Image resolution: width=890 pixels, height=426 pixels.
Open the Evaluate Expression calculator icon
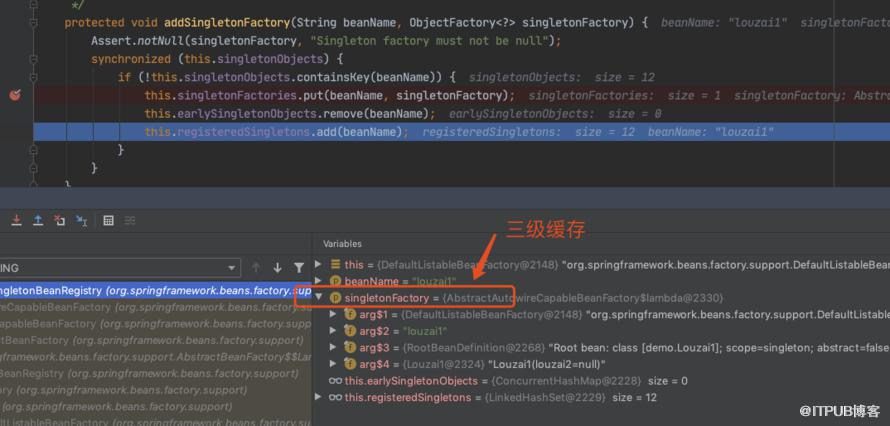(x=108, y=221)
